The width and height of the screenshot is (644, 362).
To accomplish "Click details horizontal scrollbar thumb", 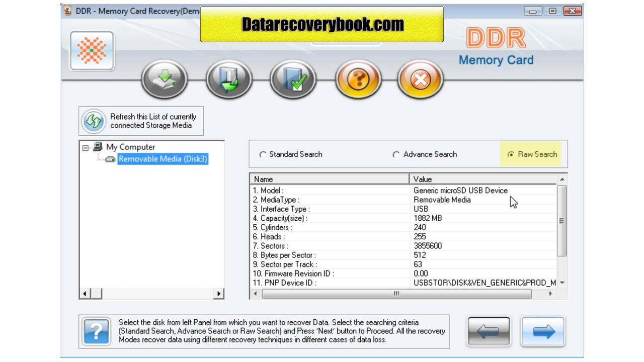I will pos(396,294).
